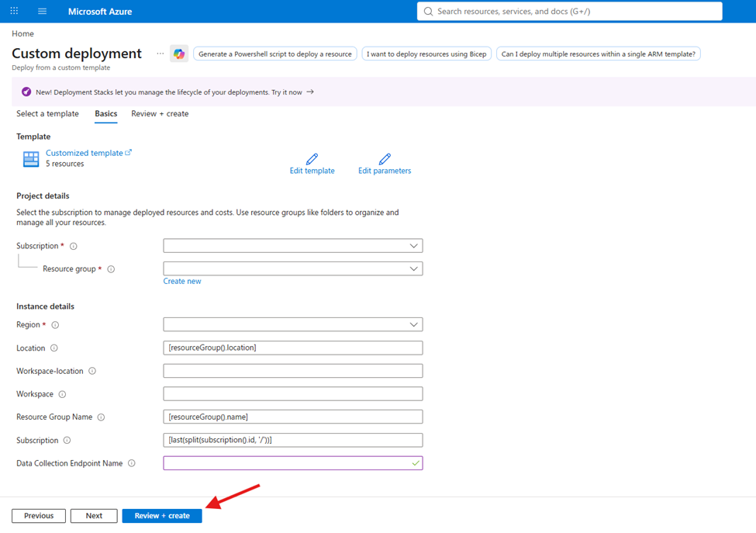Image resolution: width=756 pixels, height=533 pixels.
Task: Click the "Deploy from a custom template" subtitle
Action: click(x=60, y=67)
